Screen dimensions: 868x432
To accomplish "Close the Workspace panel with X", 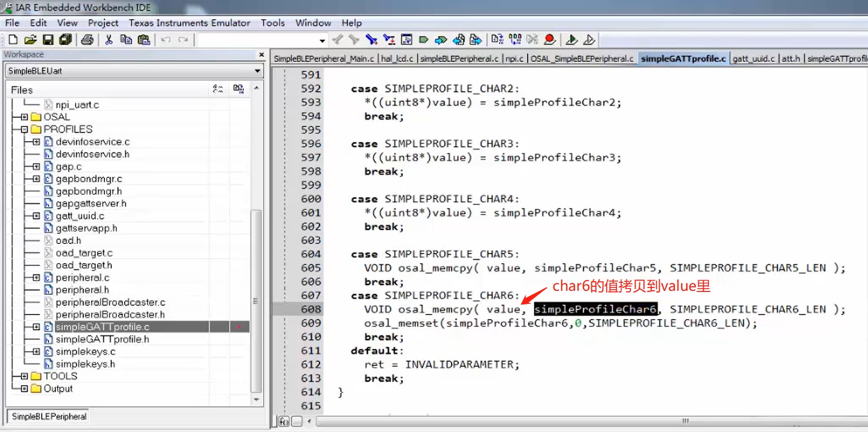I will 261,55.
